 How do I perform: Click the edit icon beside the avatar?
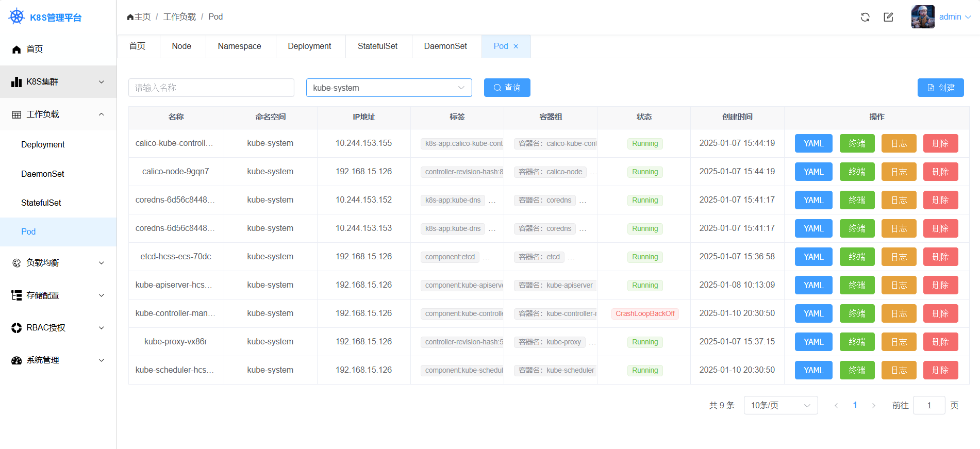click(888, 17)
